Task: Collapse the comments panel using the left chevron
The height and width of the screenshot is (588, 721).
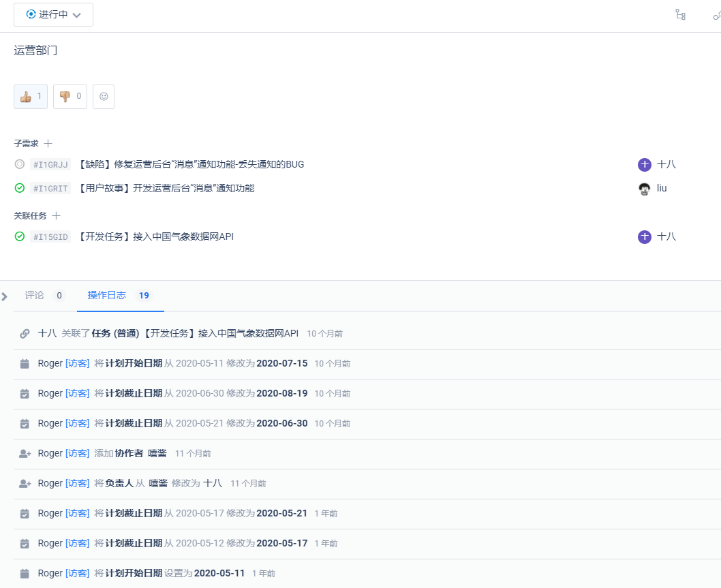Action: pos(5,296)
